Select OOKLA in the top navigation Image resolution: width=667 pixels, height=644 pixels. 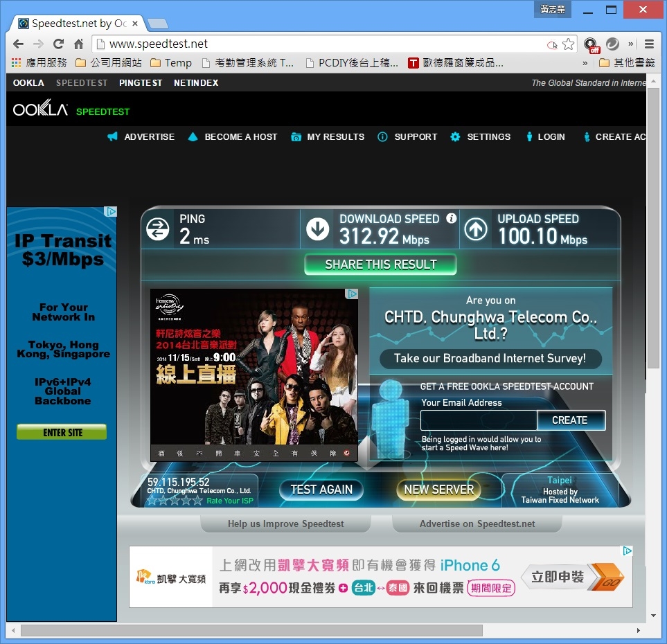28,83
